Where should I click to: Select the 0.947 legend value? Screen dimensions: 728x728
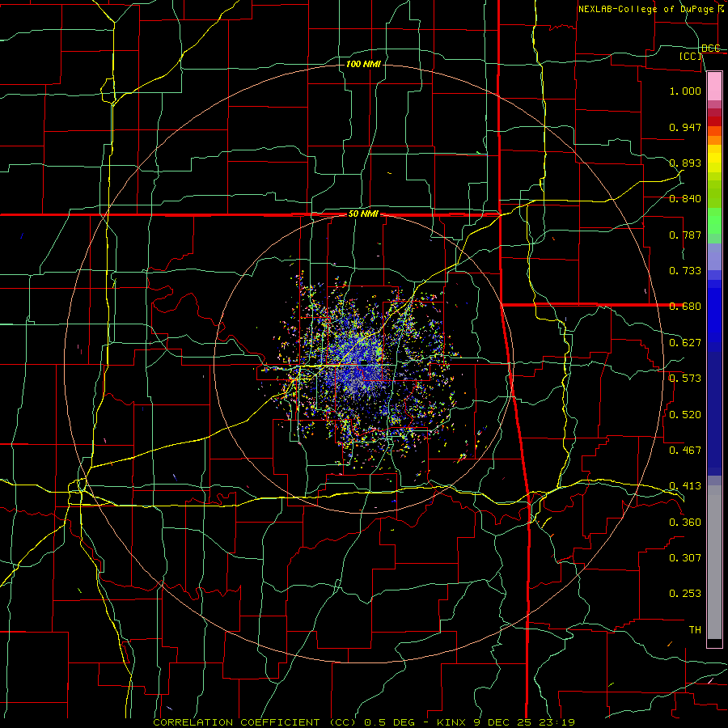(x=685, y=127)
